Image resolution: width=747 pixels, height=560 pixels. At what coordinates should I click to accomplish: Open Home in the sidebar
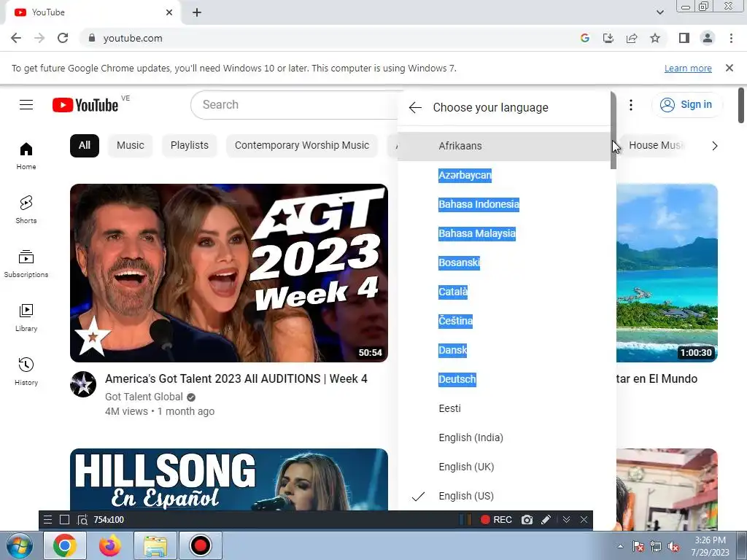click(x=26, y=156)
